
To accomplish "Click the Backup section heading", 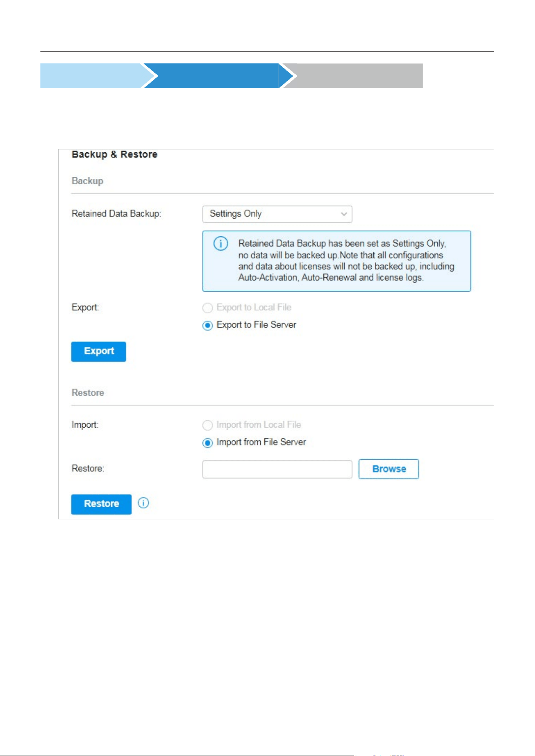I will point(87,181).
